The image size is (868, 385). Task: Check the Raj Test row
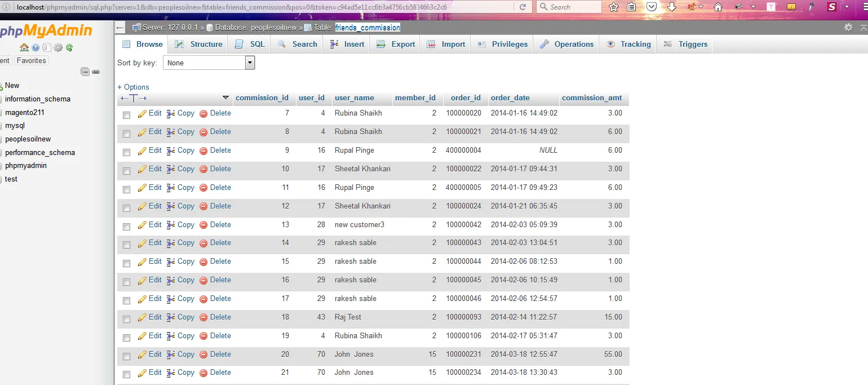coord(126,318)
